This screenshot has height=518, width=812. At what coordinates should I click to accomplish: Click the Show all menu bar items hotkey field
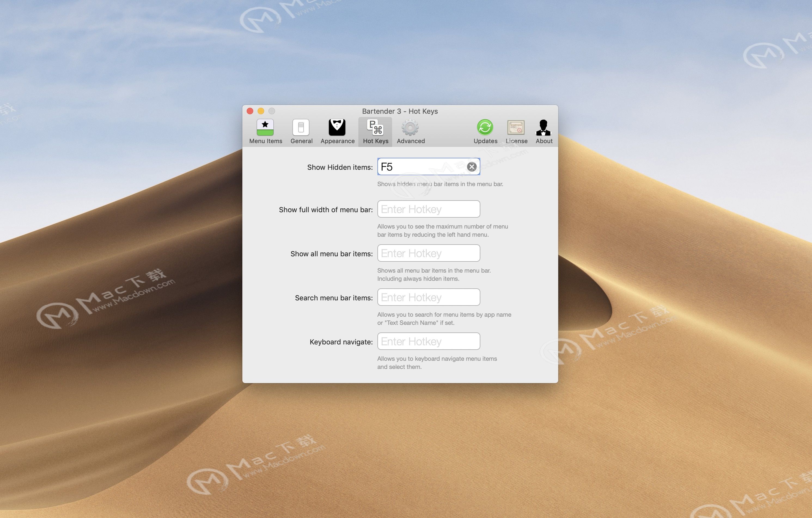(x=428, y=253)
